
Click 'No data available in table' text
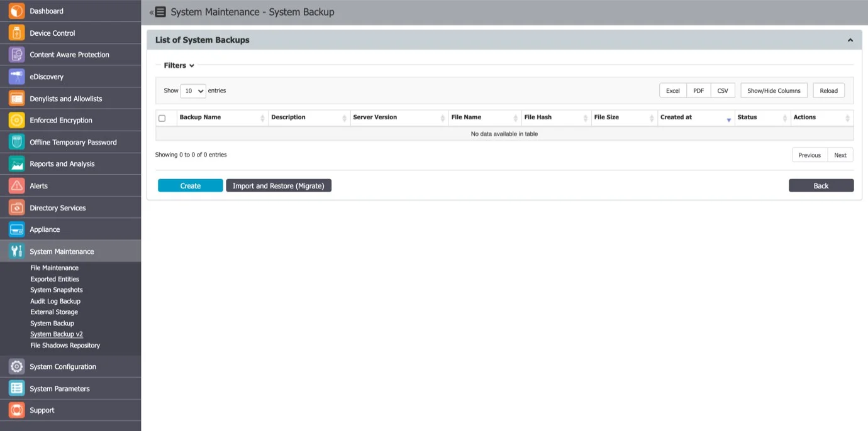click(504, 134)
